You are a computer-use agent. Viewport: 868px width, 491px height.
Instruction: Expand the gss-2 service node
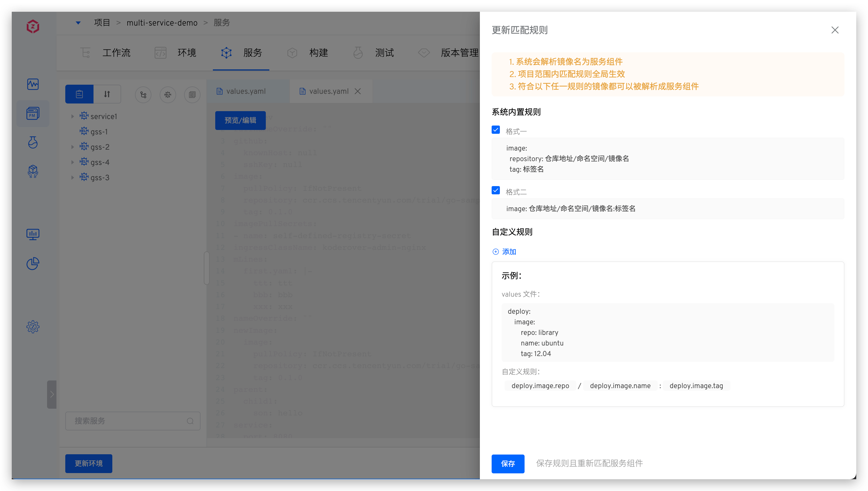(x=73, y=147)
